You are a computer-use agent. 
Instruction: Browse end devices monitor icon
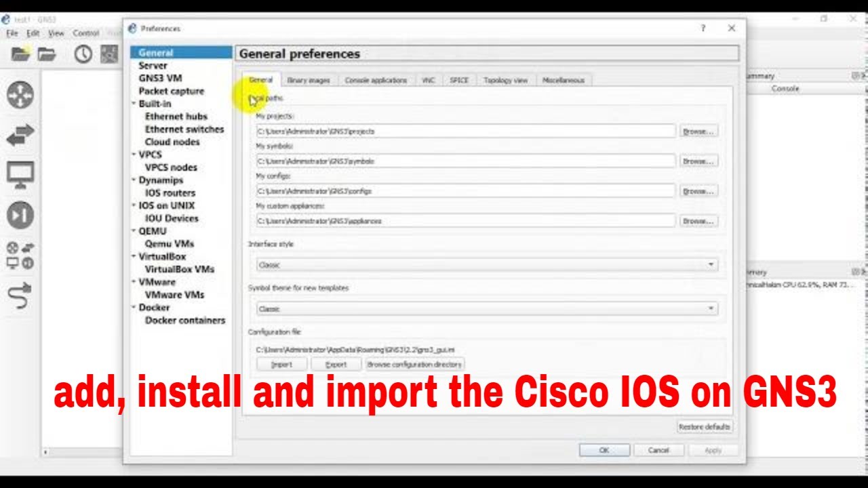(20, 176)
